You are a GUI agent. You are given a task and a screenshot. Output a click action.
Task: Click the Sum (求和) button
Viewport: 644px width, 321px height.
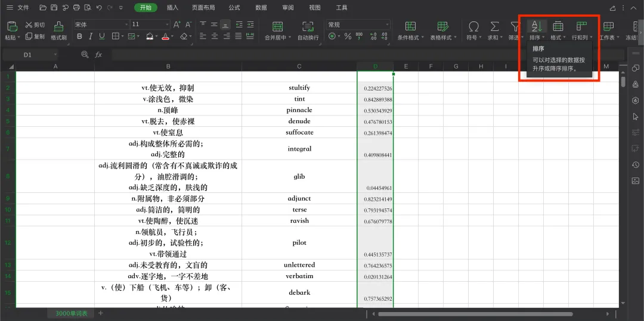494,31
